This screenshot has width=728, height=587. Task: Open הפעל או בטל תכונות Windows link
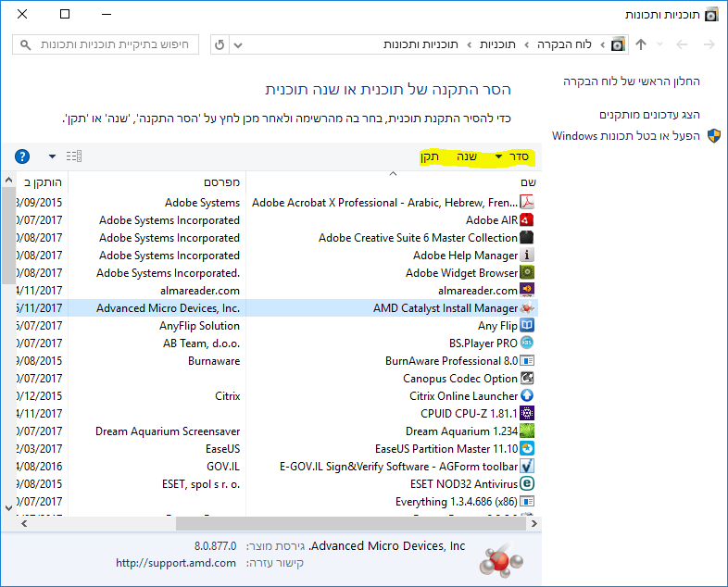point(626,136)
